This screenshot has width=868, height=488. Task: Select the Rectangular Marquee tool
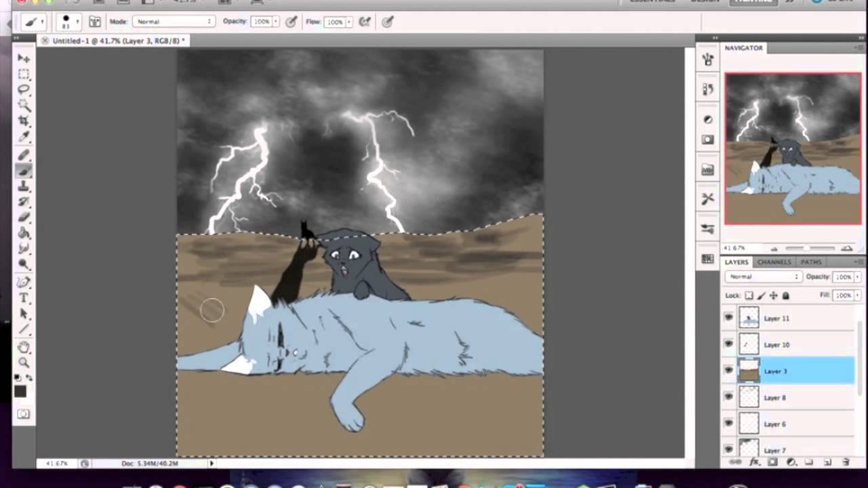pyautogui.click(x=24, y=74)
